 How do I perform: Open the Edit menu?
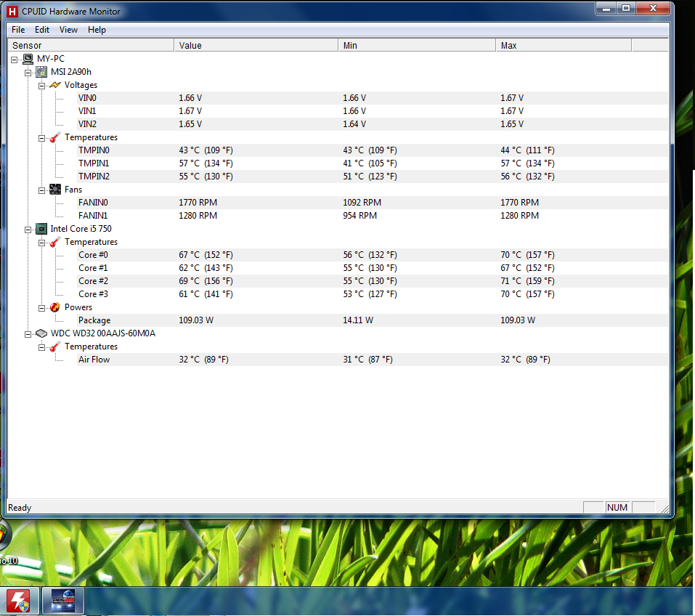[x=42, y=30]
